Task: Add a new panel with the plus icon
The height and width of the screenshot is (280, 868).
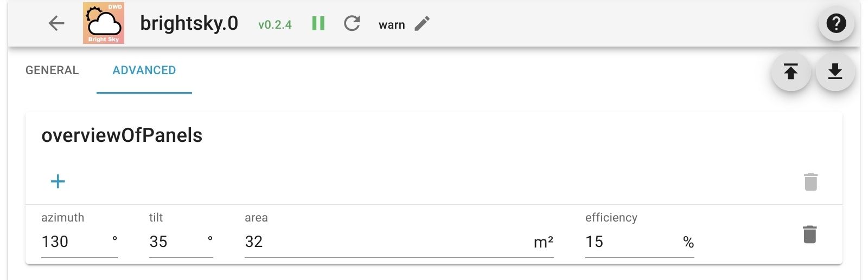Action: tap(58, 181)
